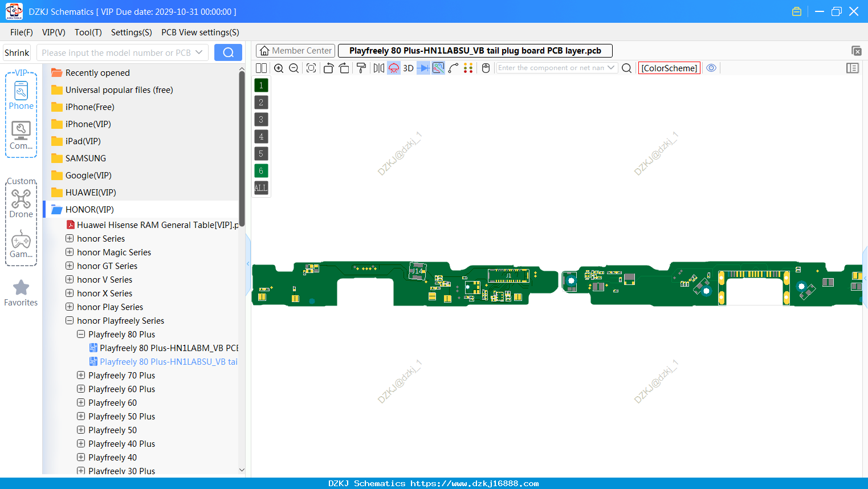Select the Computer category icon
The image size is (868, 489).
point(21,136)
